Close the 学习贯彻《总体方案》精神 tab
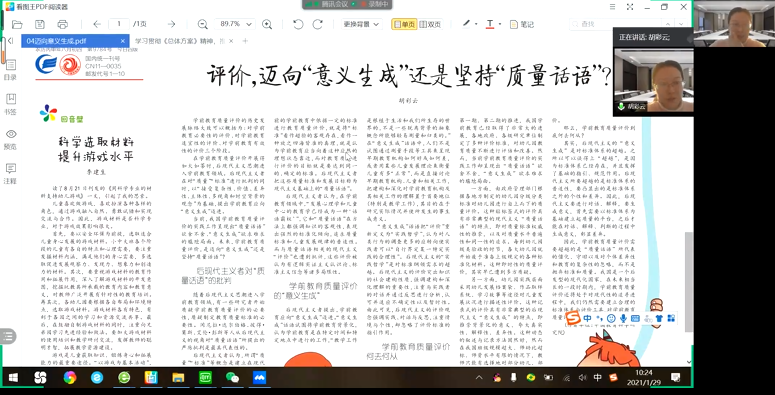 point(231,41)
